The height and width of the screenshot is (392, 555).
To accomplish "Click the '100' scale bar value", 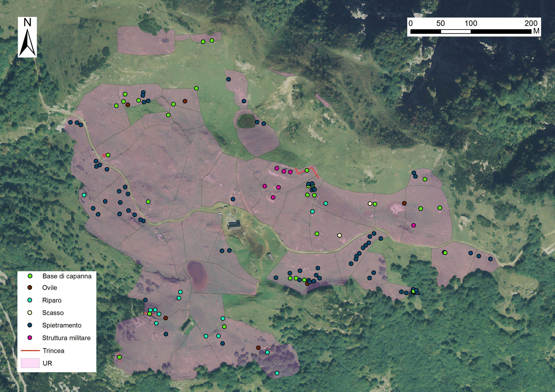I will tap(471, 23).
